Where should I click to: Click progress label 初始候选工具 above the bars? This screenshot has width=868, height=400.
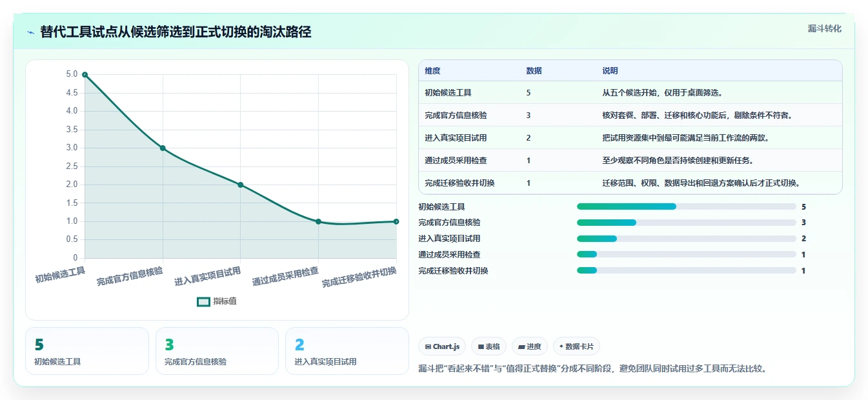441,206
